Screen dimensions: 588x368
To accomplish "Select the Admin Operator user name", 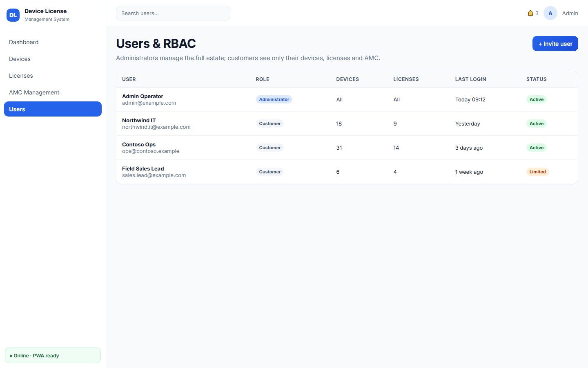I will tap(143, 96).
